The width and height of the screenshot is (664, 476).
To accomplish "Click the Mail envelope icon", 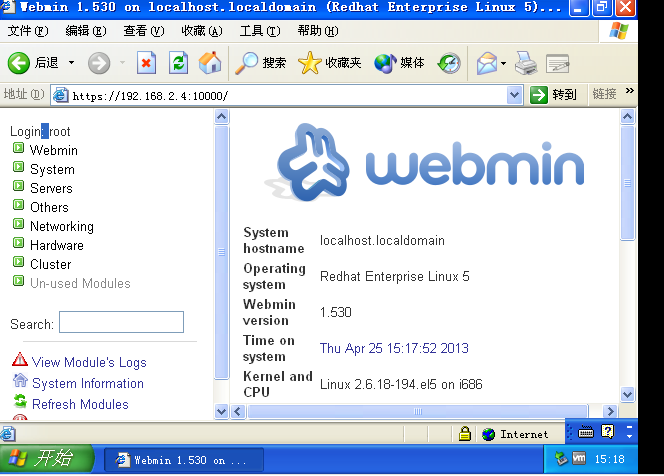I will click(487, 64).
